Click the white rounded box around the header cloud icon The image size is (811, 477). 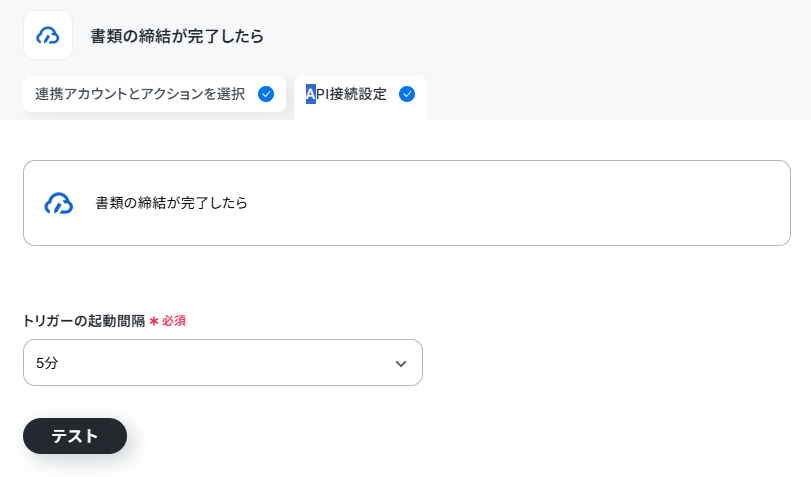(x=48, y=35)
